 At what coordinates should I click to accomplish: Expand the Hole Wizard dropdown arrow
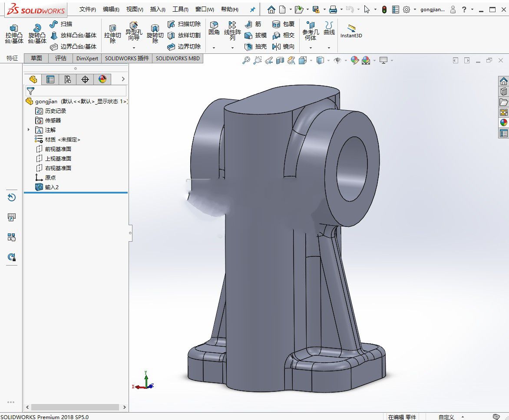click(134, 48)
